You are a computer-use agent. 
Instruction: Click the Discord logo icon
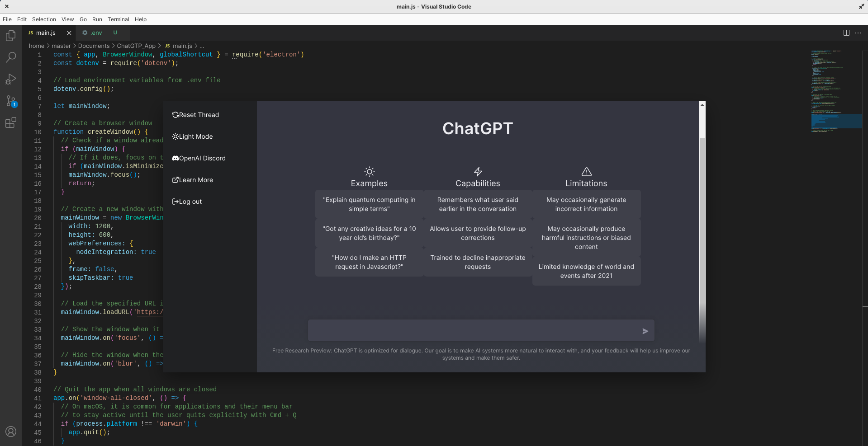coord(175,158)
